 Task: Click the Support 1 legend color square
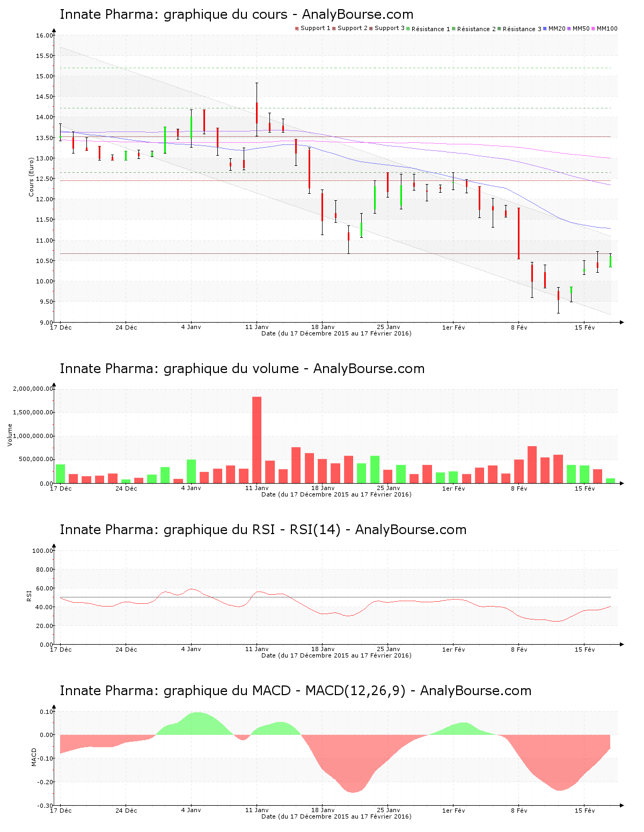(x=297, y=28)
